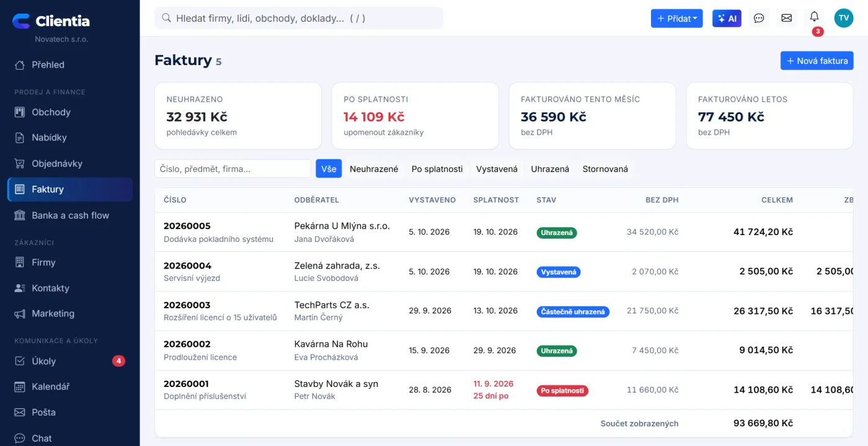Image resolution: width=868 pixels, height=446 pixels.
Task: Click the red Po splatnosti status badge
Action: tap(562, 391)
